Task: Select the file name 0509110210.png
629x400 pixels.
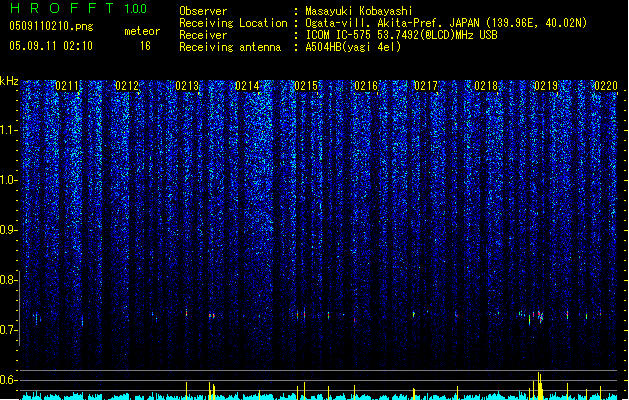Action: pyautogui.click(x=51, y=26)
